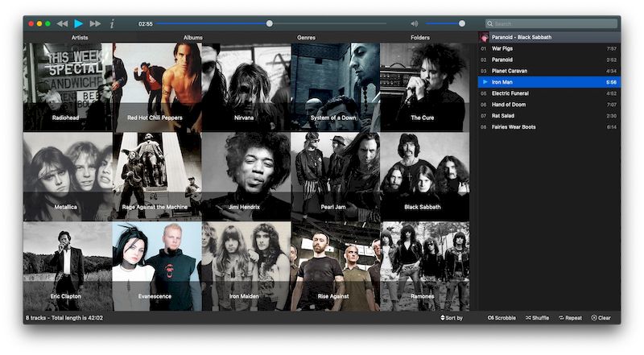Screen dimensions: 644x355
Task: Switch to the Albums tab
Action: (x=193, y=37)
